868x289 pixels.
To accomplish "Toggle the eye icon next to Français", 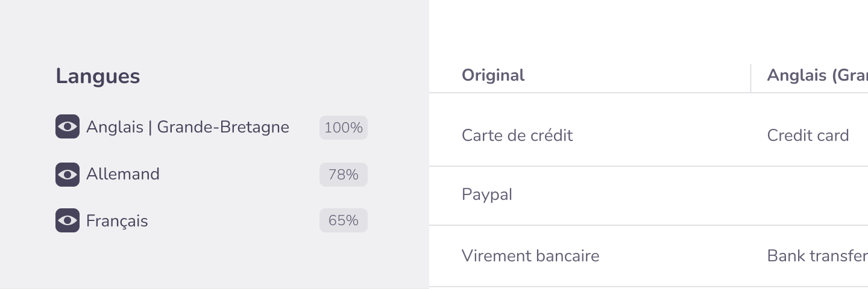I will [x=68, y=221].
